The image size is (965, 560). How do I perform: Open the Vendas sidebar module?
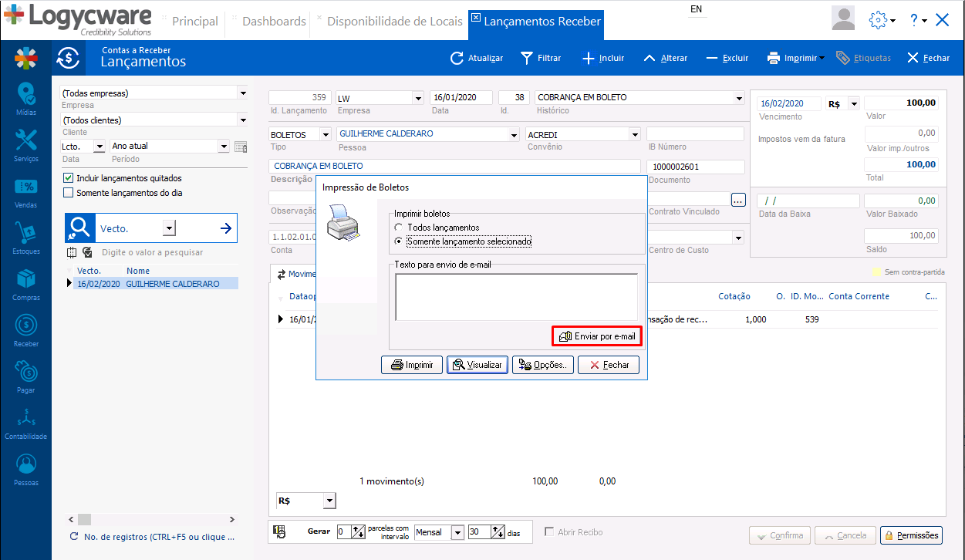tap(25, 191)
